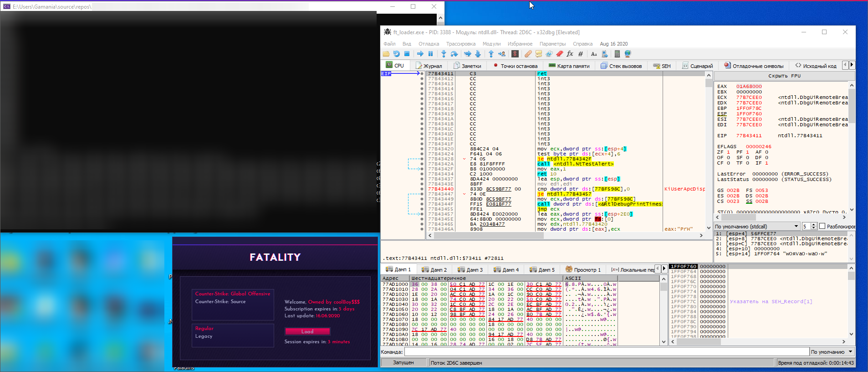Open the Файл menu
868x372 pixels.
pyautogui.click(x=389, y=44)
